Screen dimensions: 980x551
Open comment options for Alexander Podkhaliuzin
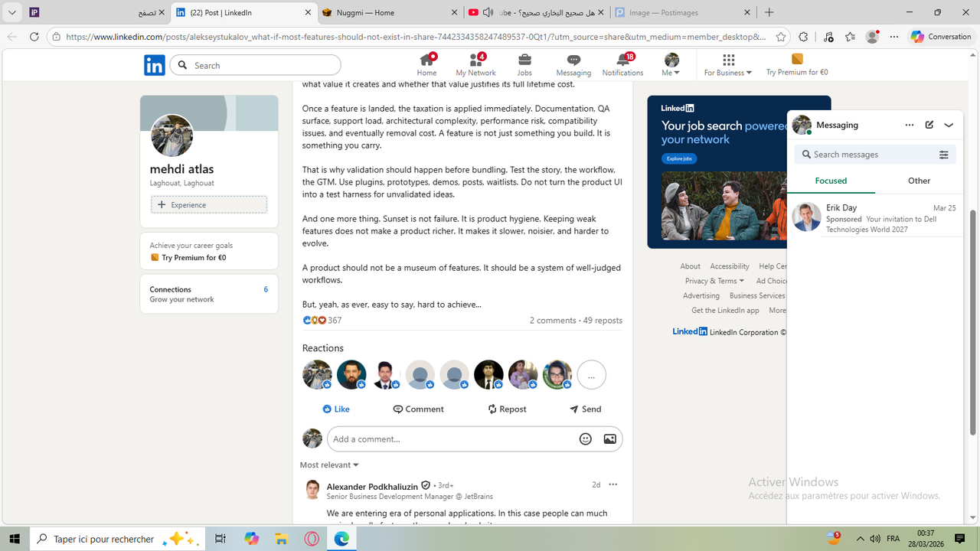point(612,484)
